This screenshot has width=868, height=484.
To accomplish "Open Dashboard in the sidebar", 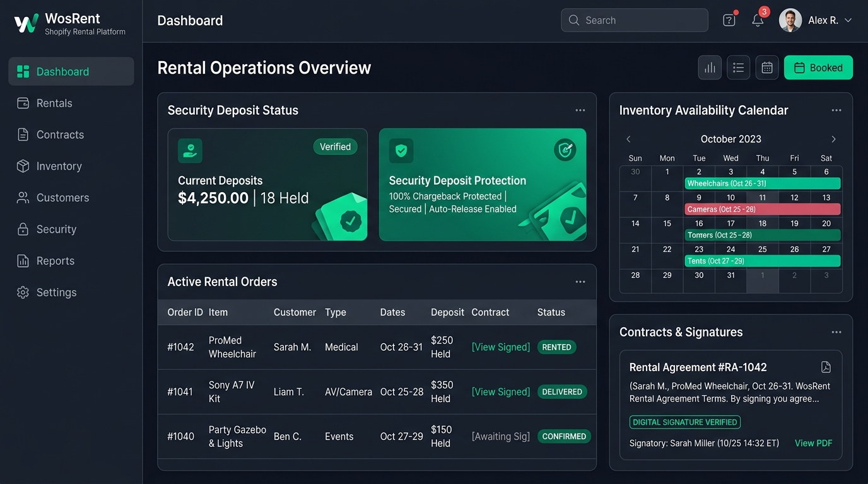I will click(71, 71).
